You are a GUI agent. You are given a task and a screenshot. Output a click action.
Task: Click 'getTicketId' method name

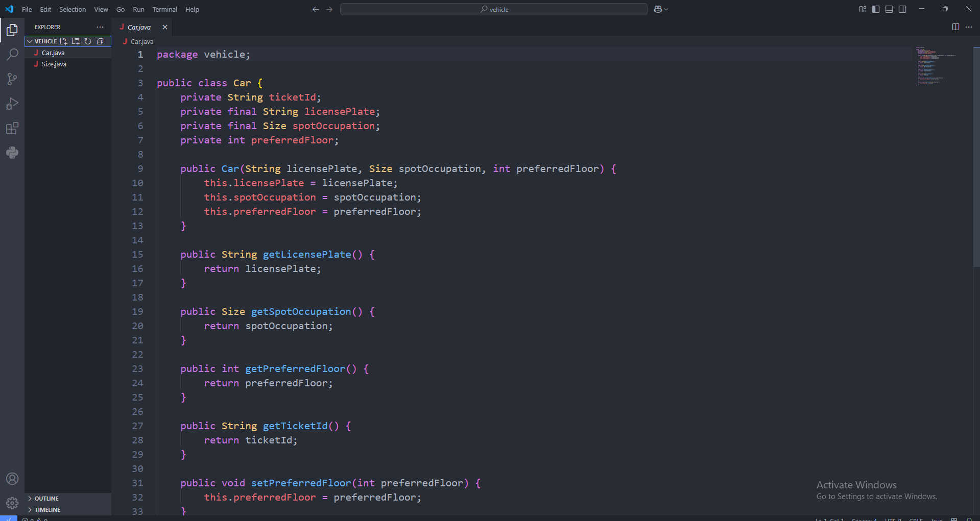[x=295, y=426]
